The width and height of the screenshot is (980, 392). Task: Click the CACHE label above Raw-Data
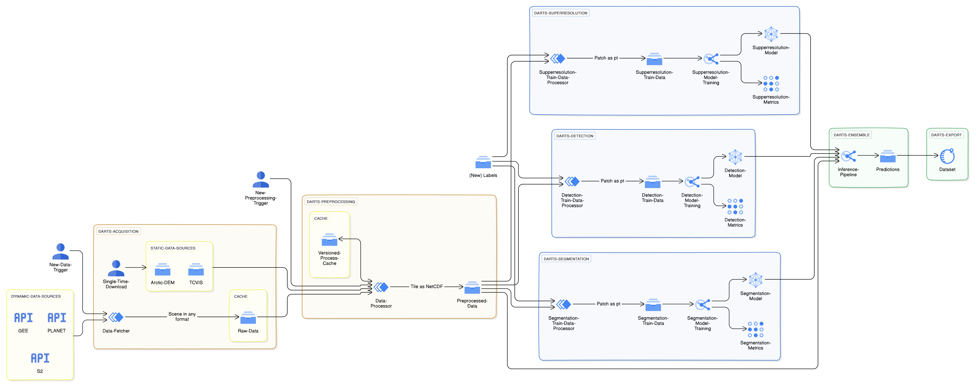click(240, 296)
